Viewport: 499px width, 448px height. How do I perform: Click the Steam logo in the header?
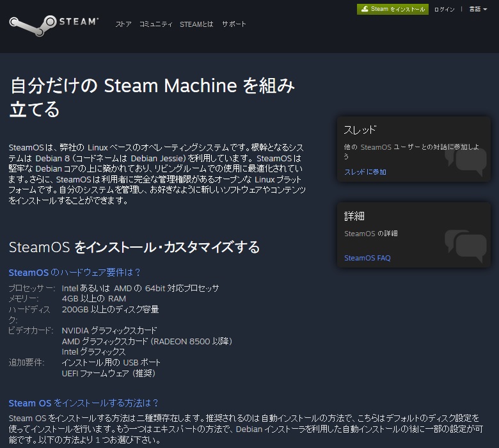54,25
